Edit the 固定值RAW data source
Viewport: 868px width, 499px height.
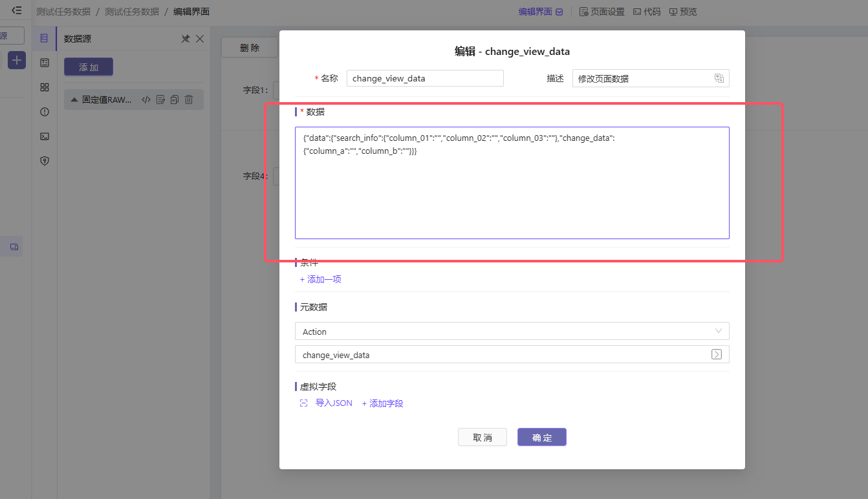pos(160,100)
